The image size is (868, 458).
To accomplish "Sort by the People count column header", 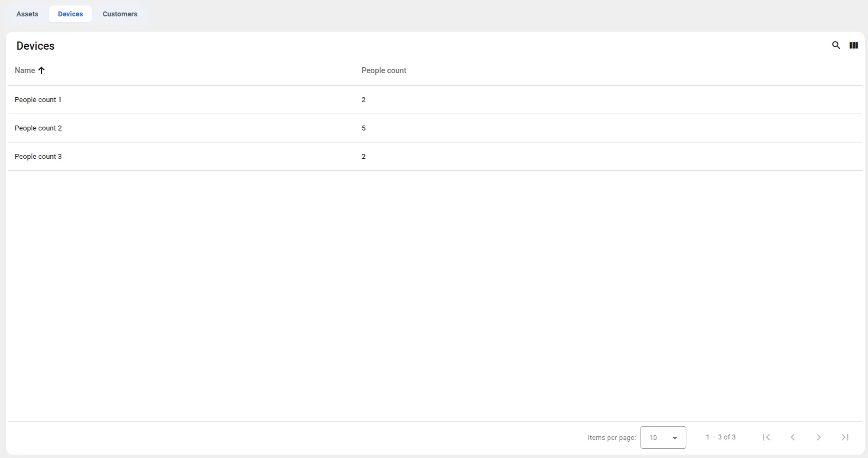I will (x=384, y=70).
